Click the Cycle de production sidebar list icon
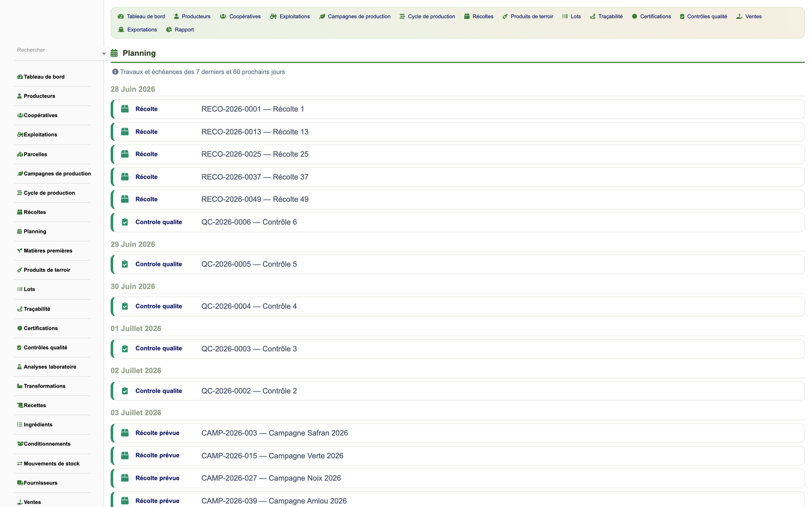This screenshot has height=507, width=812. [20, 193]
